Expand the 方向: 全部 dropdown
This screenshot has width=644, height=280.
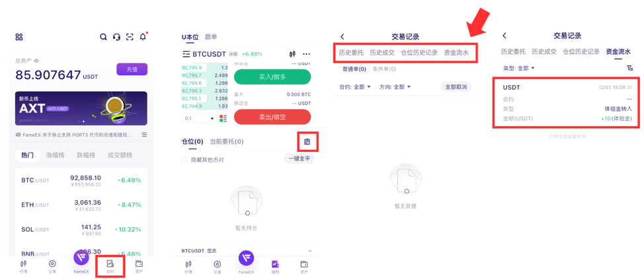[395, 87]
